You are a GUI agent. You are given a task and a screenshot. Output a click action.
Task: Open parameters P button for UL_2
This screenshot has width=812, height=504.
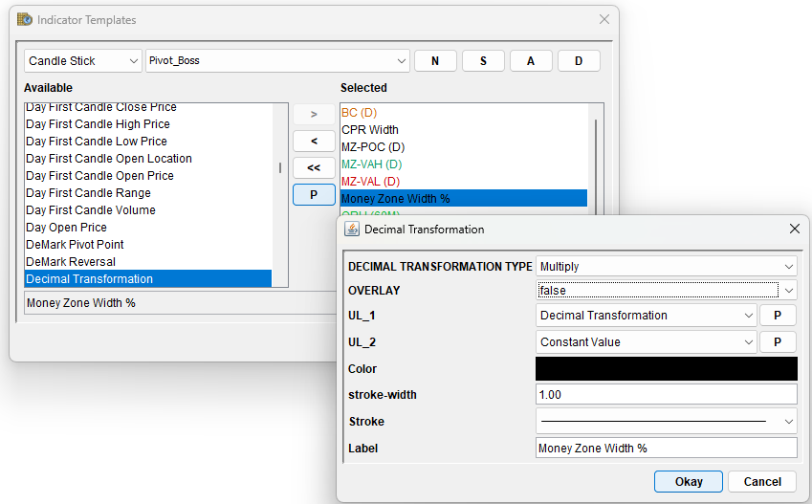coord(778,342)
